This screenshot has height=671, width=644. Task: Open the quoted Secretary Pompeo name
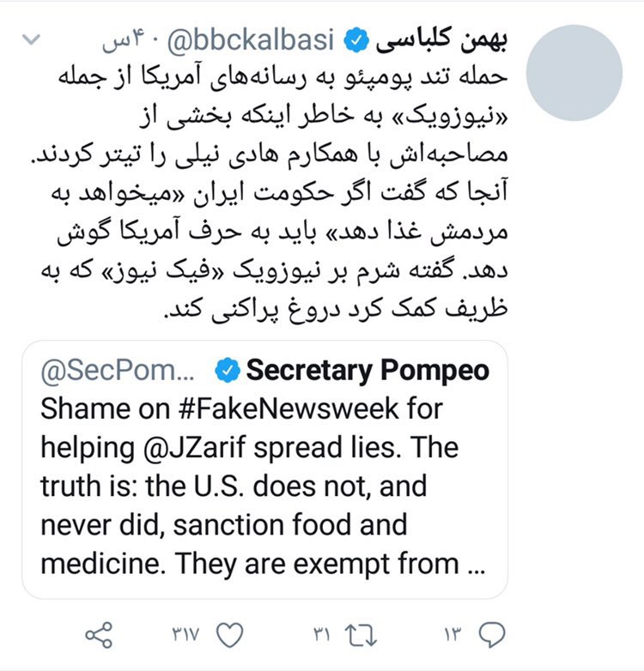pos(368,370)
